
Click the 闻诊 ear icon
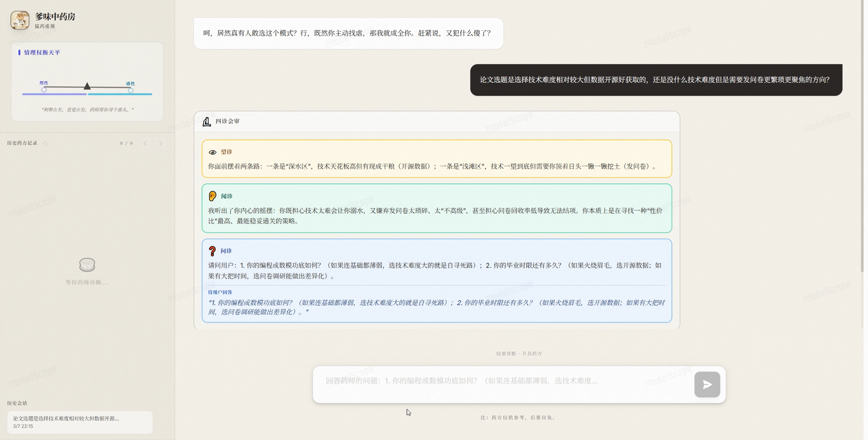[212, 196]
